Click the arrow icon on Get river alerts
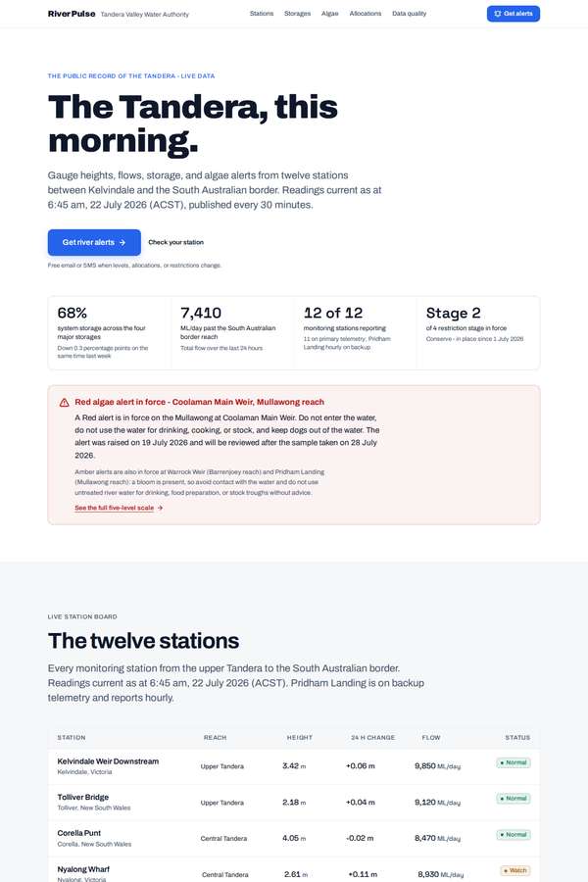Screen dimensions: 588x882 click(x=122, y=242)
